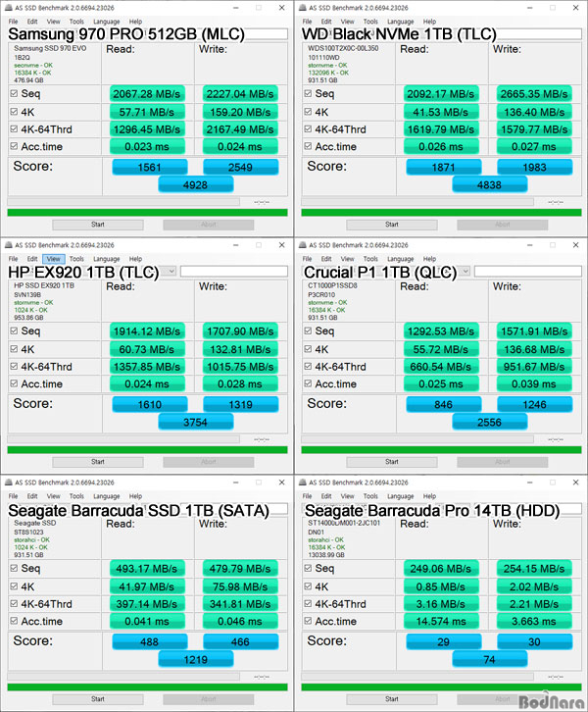588x712 pixels.
Task: Toggle 4K-64Thrd checkbox in Seagate Barracuda Pro HDD window
Action: pos(308,603)
